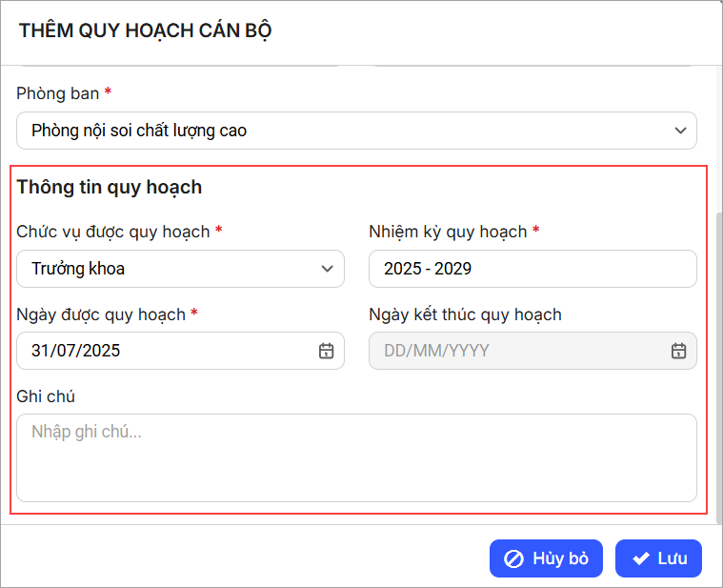The image size is (723, 588).
Task: Expand the Phòng ban dropdown arrow
Action: 680,131
